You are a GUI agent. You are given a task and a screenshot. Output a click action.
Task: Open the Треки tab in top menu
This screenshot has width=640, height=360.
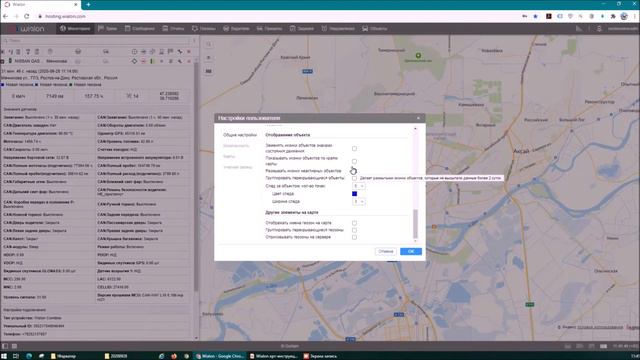click(x=107, y=29)
